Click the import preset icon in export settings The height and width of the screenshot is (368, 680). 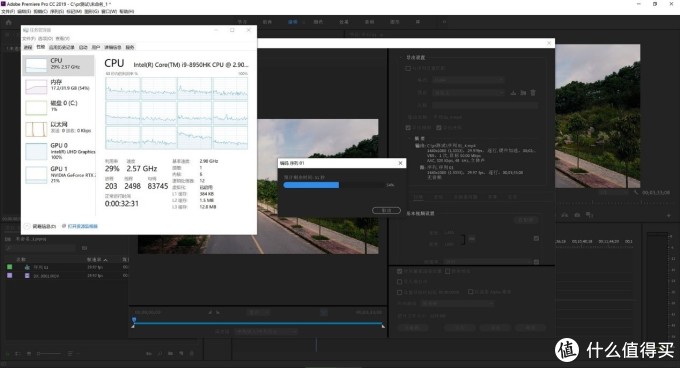pyautogui.click(x=523, y=93)
